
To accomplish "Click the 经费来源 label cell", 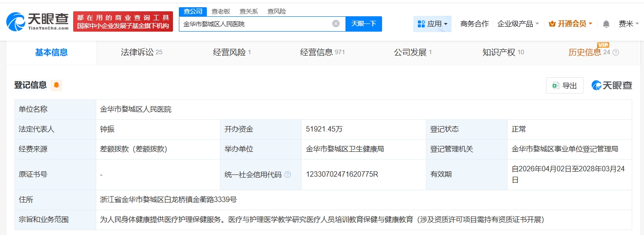I will pyautogui.click(x=55, y=149).
